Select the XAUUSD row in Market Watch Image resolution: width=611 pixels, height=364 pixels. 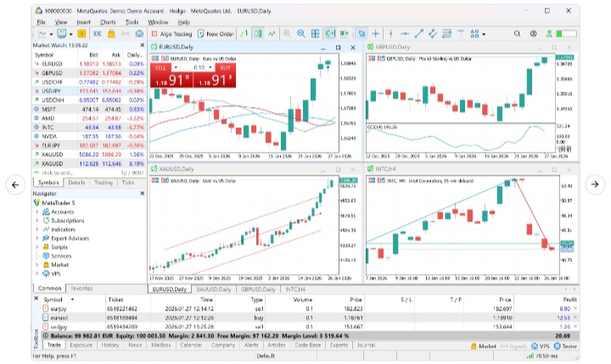coord(89,154)
